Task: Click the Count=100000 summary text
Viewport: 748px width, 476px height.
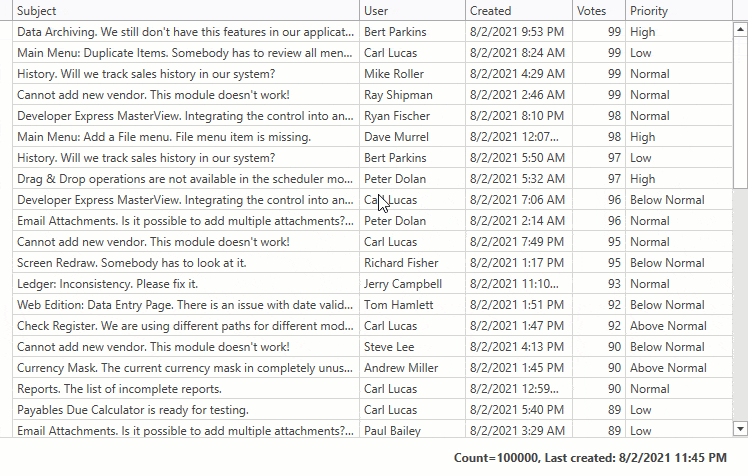Action: (495, 458)
